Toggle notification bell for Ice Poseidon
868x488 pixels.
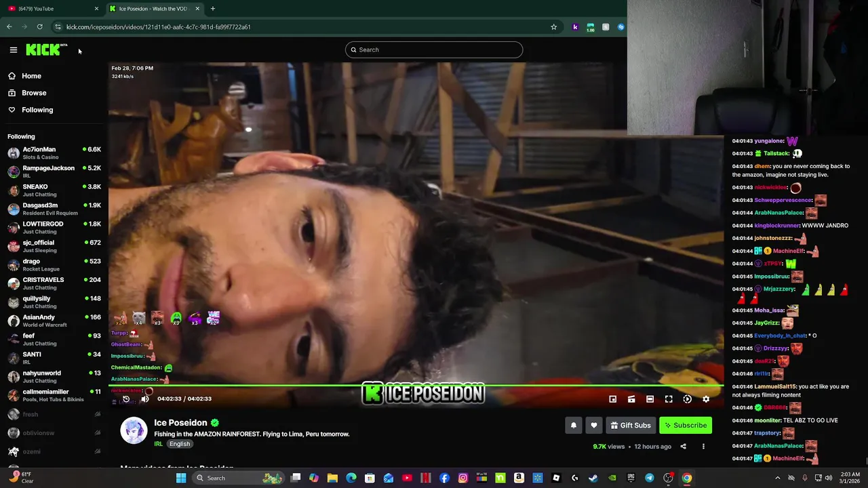coord(574,425)
